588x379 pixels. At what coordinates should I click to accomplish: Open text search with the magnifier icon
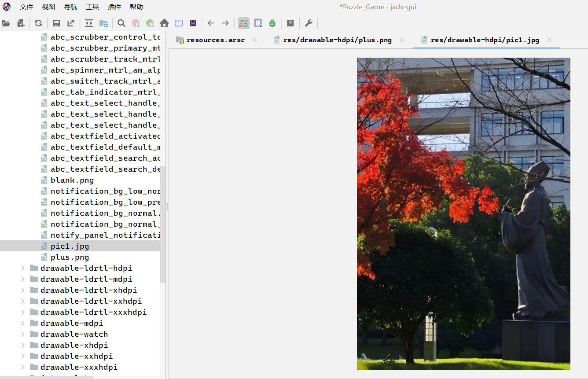click(x=121, y=23)
